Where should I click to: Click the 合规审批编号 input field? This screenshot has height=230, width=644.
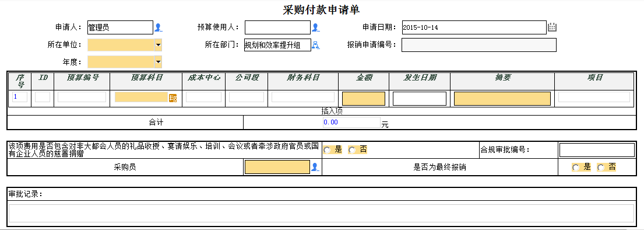pos(597,150)
